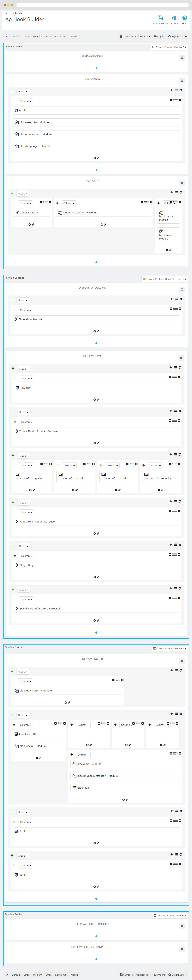Open Current Position: Product dropdown
The image size is (192, 980).
[170, 915]
